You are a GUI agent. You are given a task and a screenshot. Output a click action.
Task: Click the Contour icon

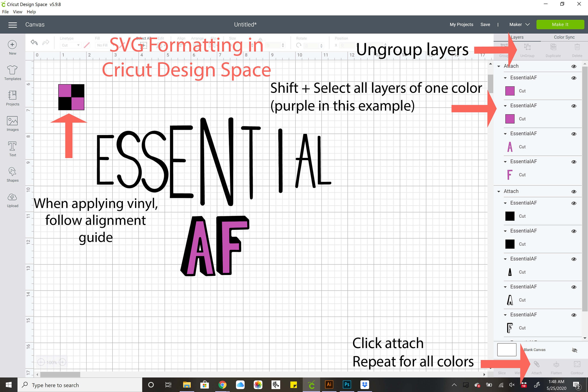tap(577, 368)
